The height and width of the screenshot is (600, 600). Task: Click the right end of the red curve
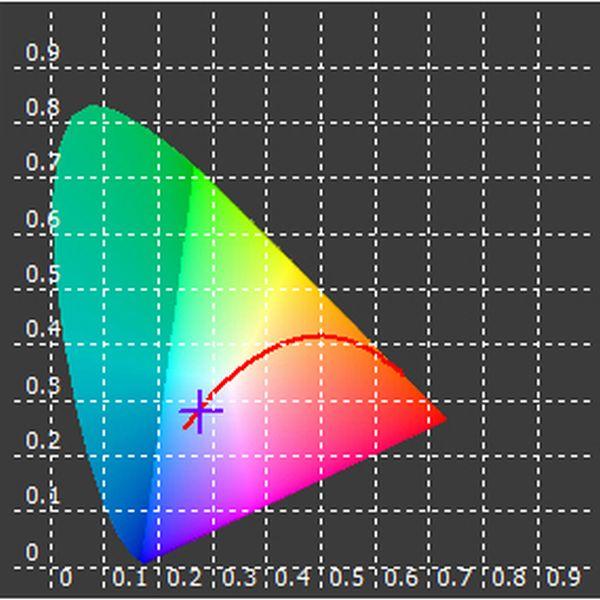pyautogui.click(x=401, y=370)
